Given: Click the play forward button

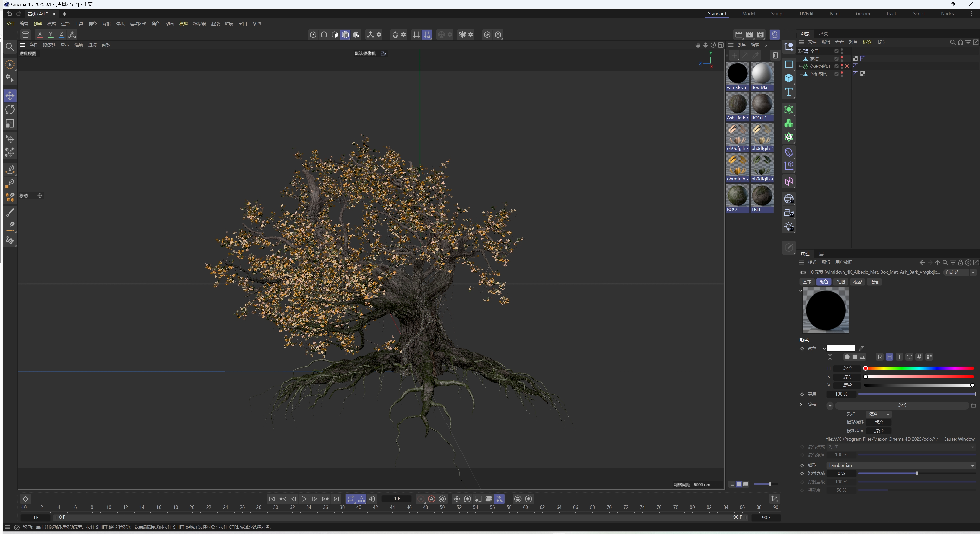Looking at the screenshot, I should 304,499.
